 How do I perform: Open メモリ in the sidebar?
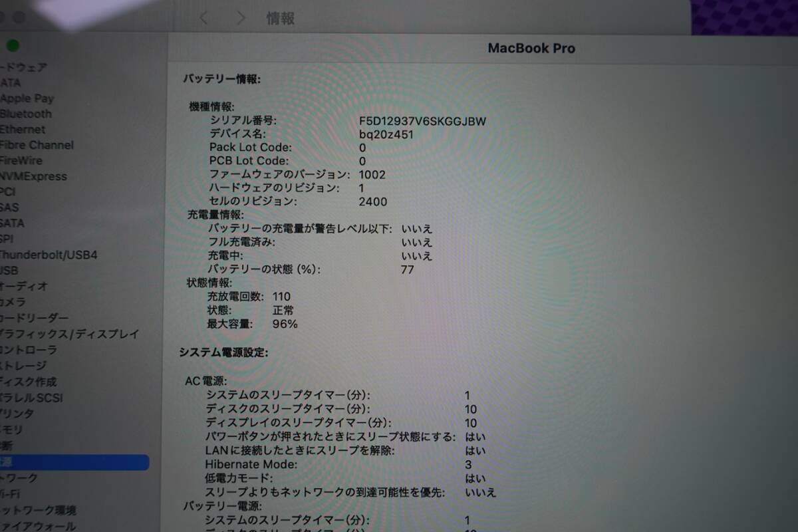(x=12, y=430)
